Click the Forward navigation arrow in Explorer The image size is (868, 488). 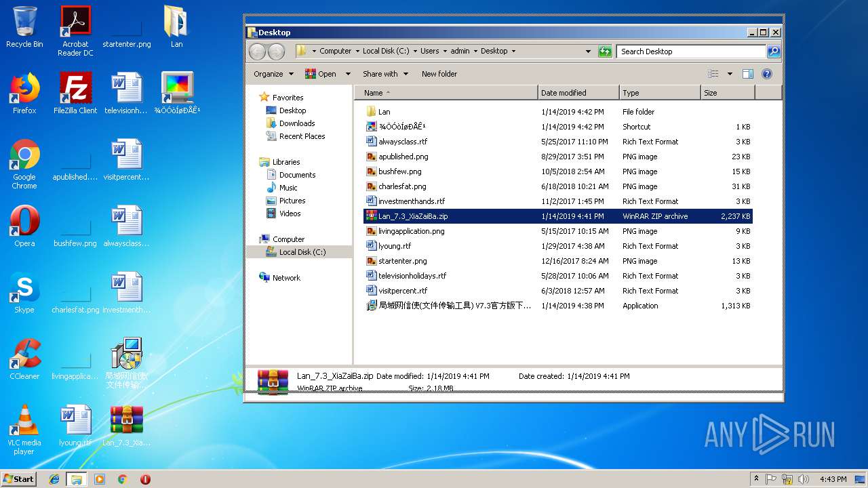coord(277,52)
